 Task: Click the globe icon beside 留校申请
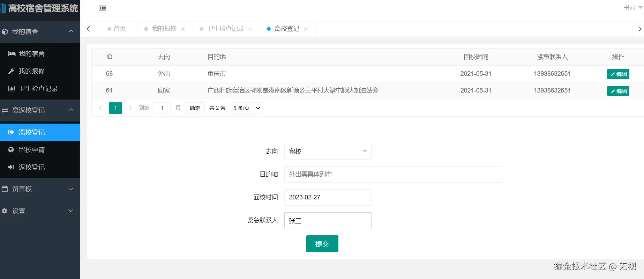pyautogui.click(x=11, y=150)
